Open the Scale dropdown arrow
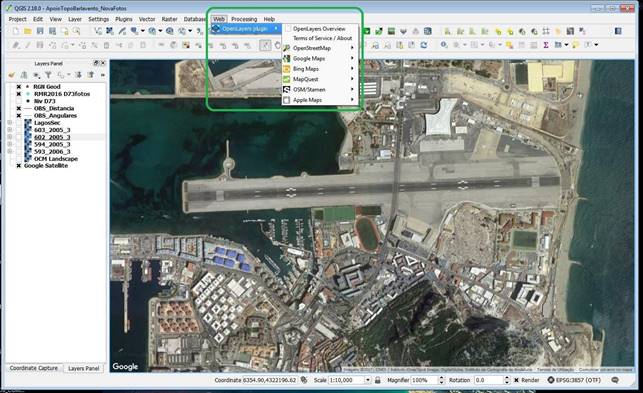Image resolution: width=643 pixels, height=393 pixels. [367, 380]
